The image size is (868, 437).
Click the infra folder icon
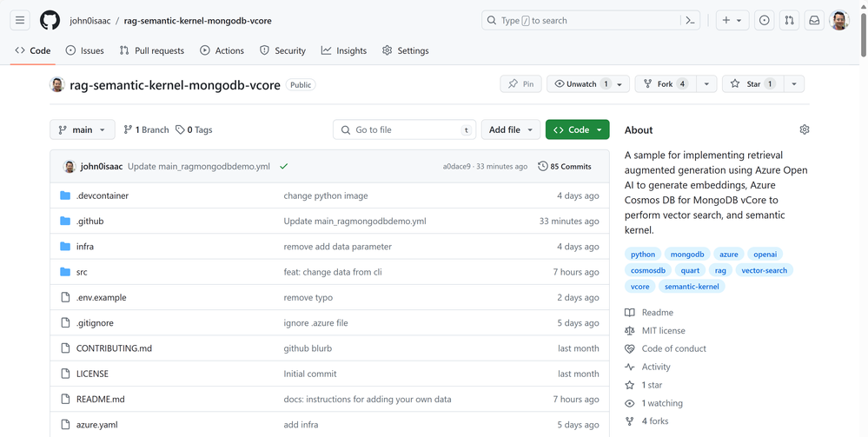coord(65,247)
